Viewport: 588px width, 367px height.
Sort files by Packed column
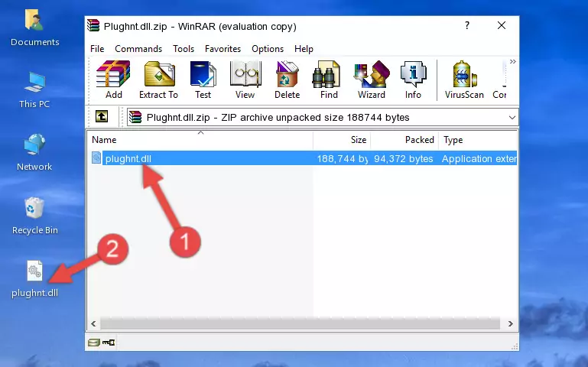coord(404,140)
